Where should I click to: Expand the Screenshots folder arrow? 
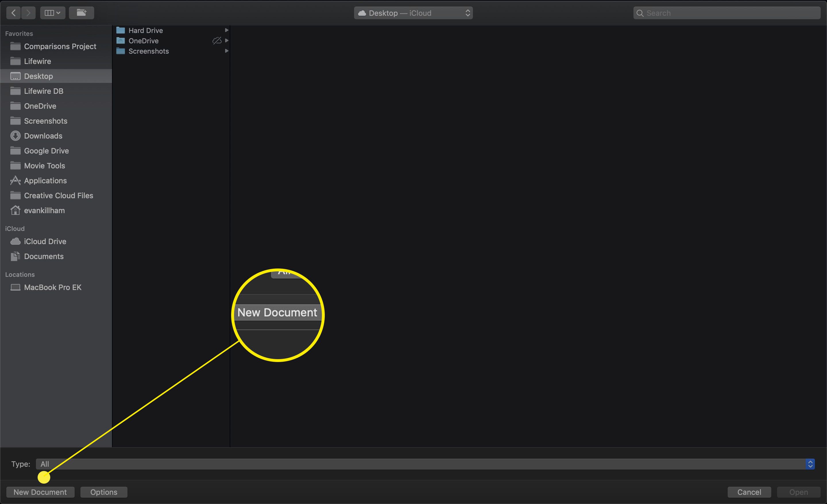(x=226, y=51)
